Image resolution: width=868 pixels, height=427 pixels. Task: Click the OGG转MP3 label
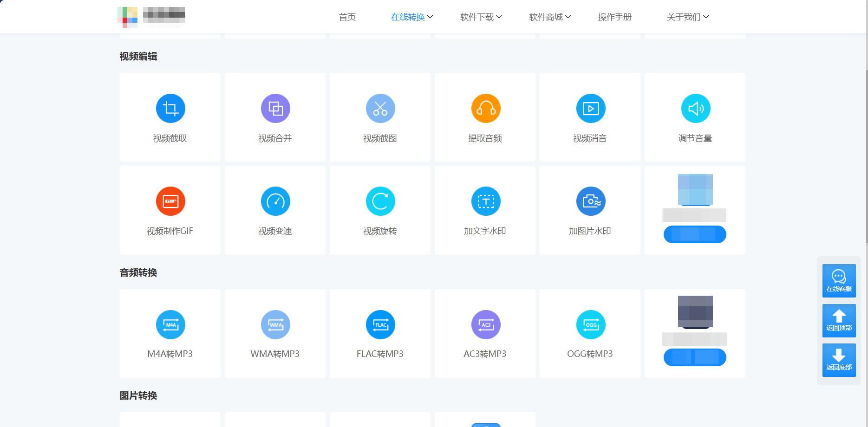click(x=590, y=354)
